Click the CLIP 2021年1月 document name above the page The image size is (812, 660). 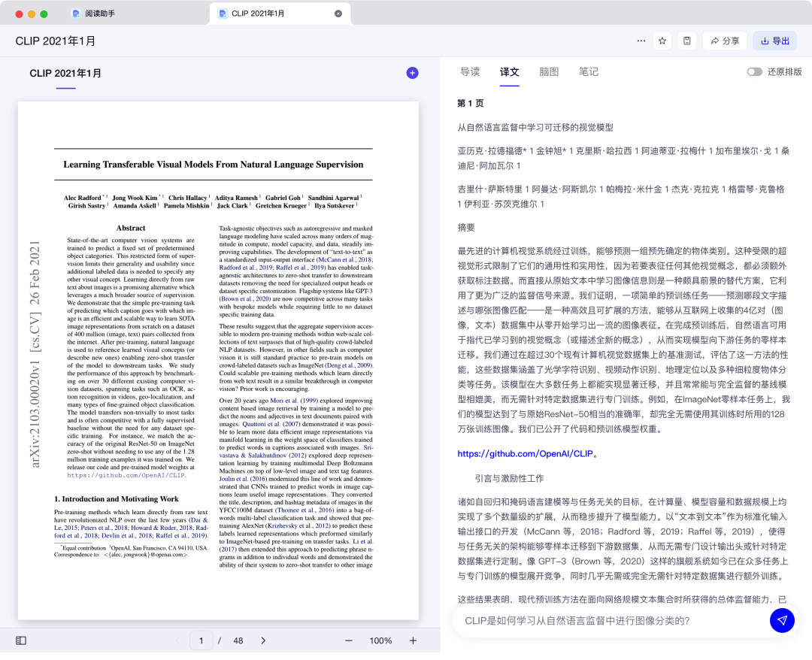click(65, 74)
